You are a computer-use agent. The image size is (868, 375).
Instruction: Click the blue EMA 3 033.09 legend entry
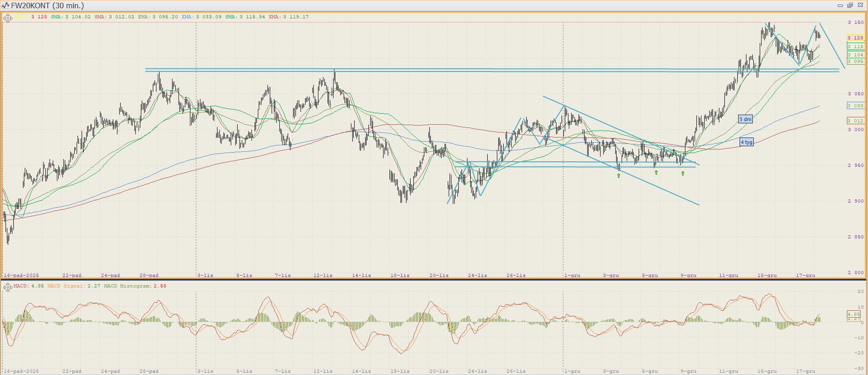(201, 17)
